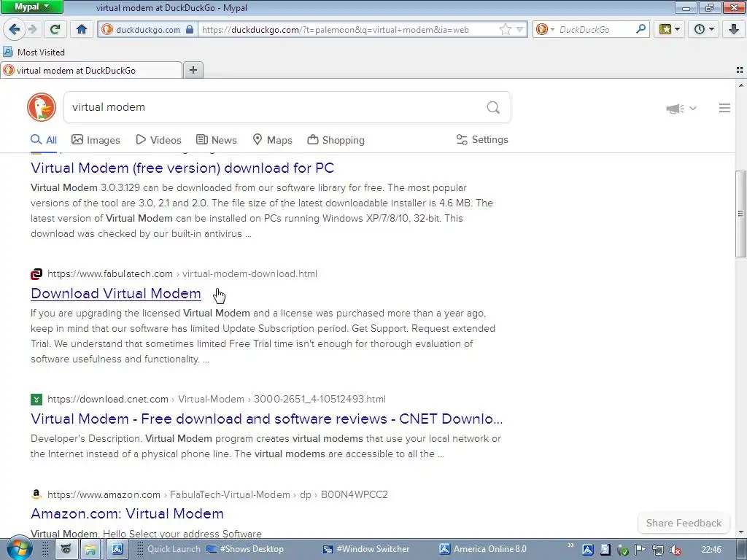
Task: Open the Most Visited bookmarks folder
Action: tap(34, 52)
